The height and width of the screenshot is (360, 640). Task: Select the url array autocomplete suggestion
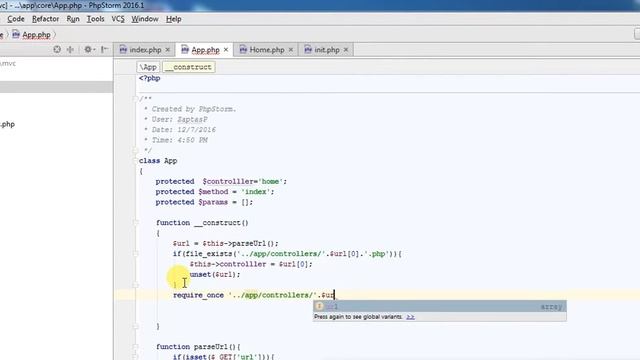coord(440,306)
